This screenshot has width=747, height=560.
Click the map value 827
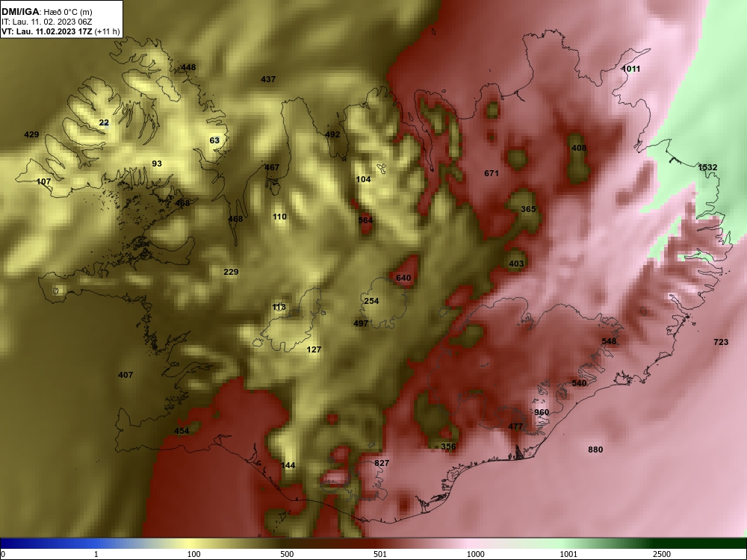click(382, 464)
